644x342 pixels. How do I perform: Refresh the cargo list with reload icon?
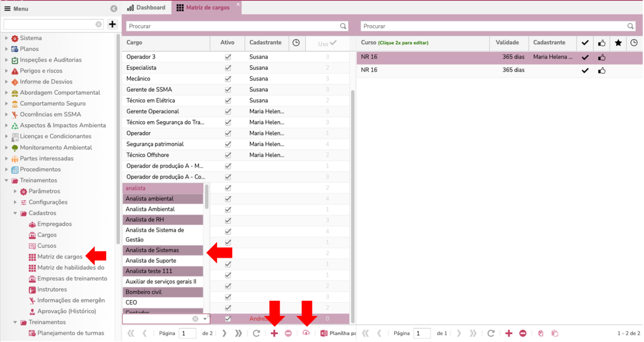(256, 333)
